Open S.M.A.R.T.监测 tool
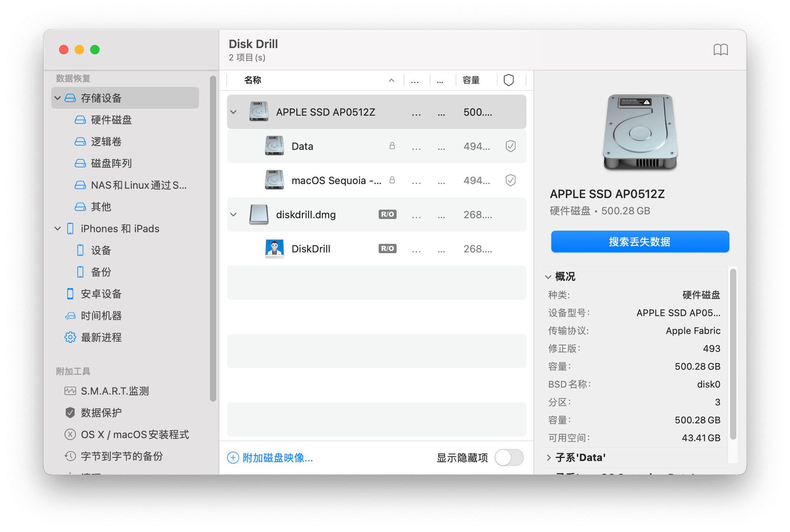The image size is (790, 532). (115, 391)
